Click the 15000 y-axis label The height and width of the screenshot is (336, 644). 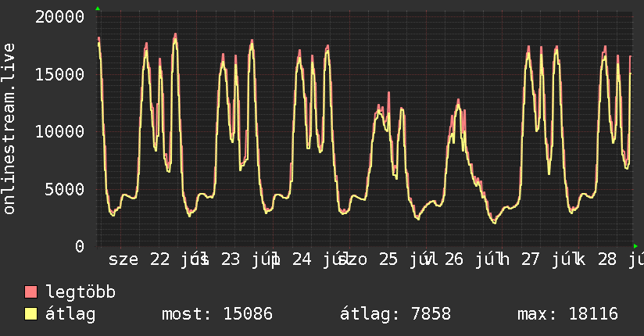tap(59, 74)
